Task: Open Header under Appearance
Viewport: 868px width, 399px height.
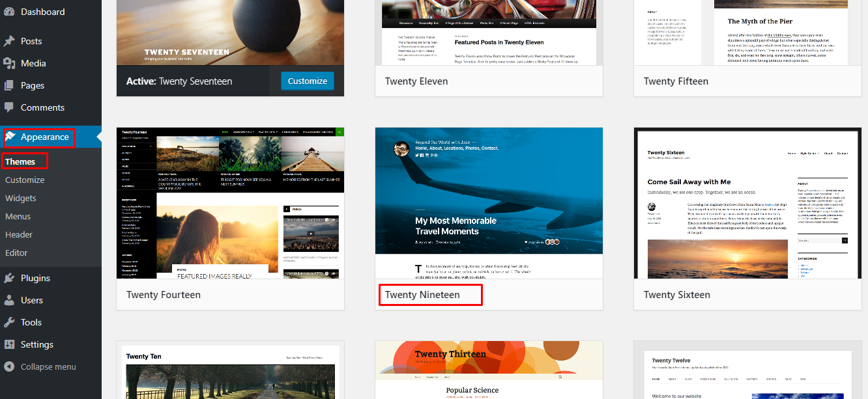Action: [x=19, y=234]
